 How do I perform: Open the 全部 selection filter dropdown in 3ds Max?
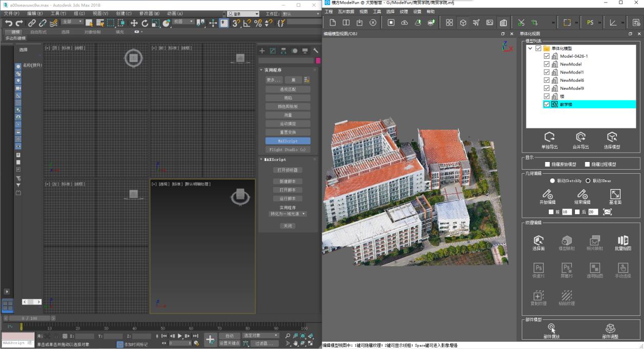point(72,22)
